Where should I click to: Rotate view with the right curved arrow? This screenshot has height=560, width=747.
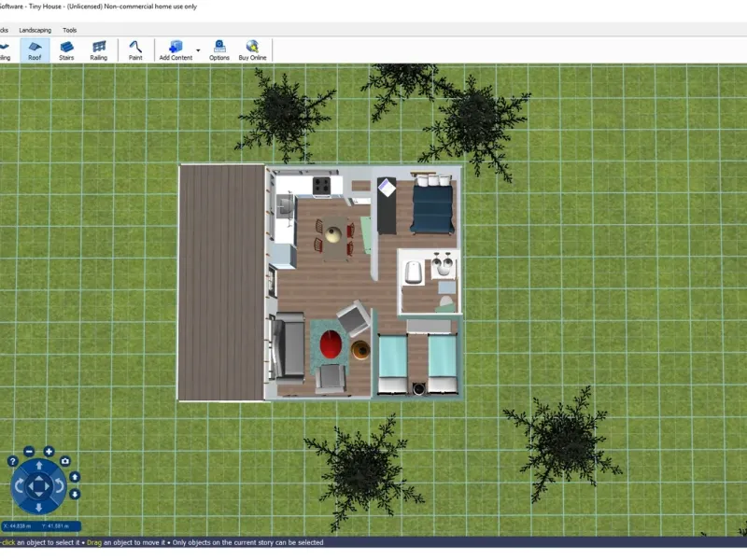[x=58, y=485]
